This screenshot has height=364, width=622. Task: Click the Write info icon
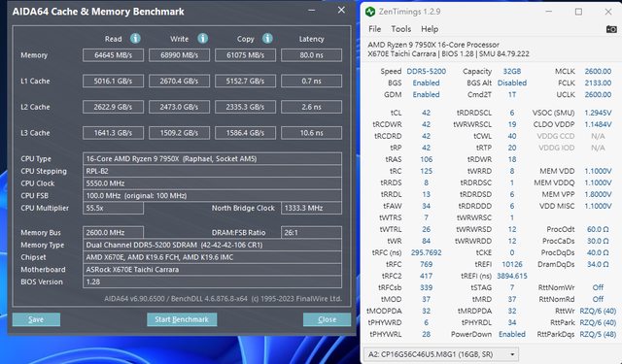coord(203,39)
